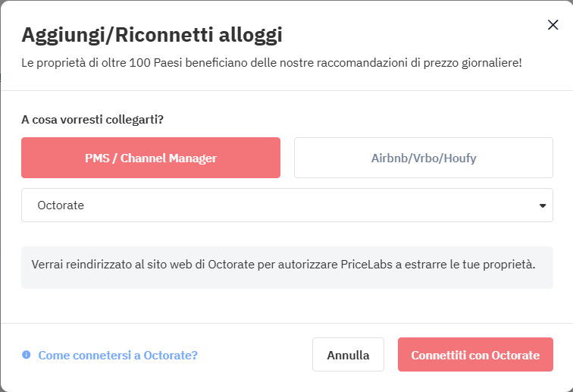Open the Come connetersi a Octorate? help link

(117, 355)
